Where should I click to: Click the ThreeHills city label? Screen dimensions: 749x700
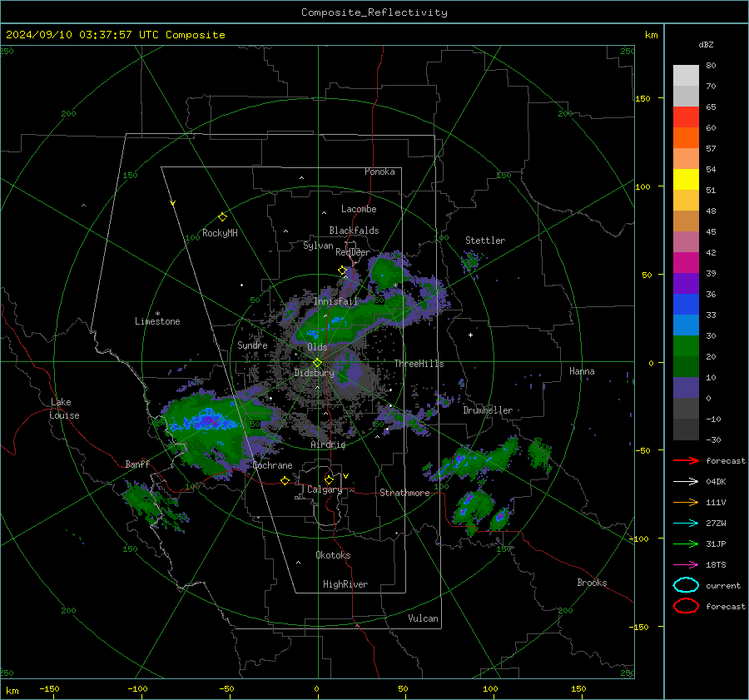419,364
